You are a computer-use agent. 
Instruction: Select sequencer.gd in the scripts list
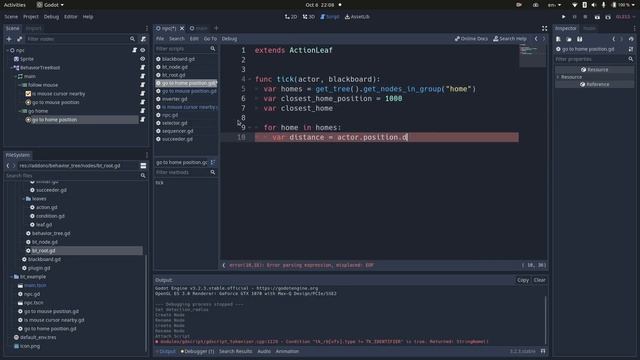(x=177, y=131)
